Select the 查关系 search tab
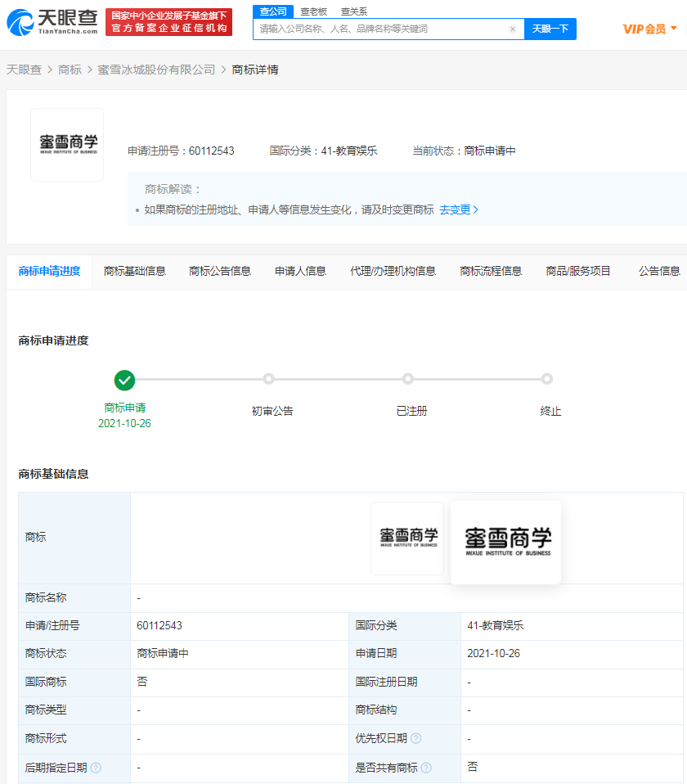Image resolution: width=687 pixels, height=784 pixels. coord(354,11)
